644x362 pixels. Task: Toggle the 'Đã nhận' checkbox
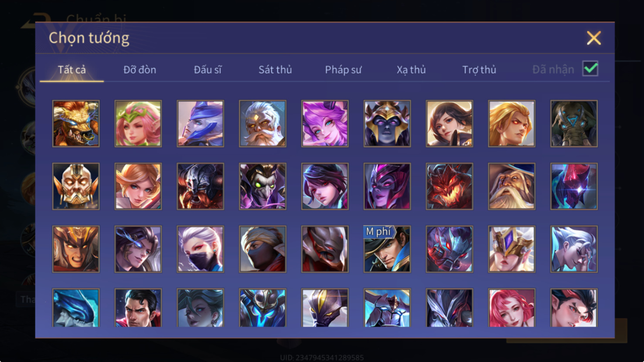(x=590, y=69)
